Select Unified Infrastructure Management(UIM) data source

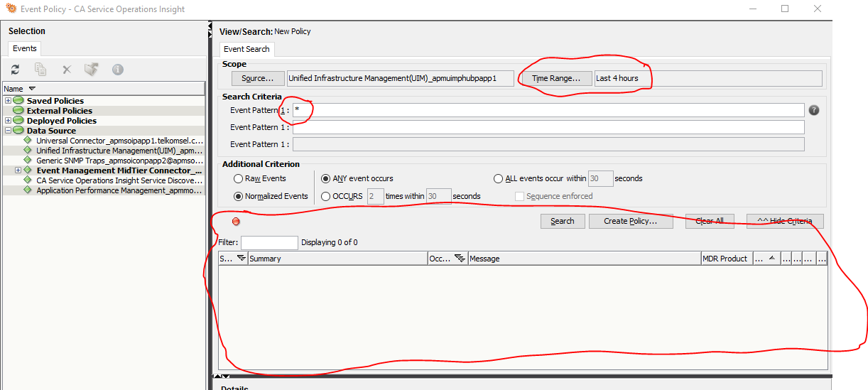pos(119,151)
